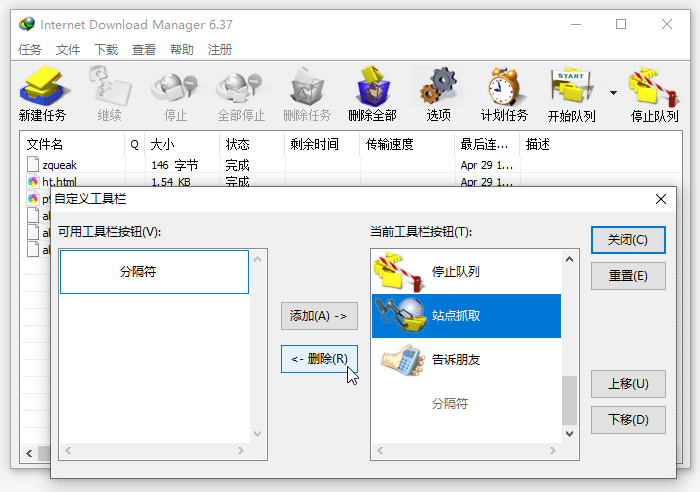This screenshot has width=700, height=492.
Task: Click up arrow of current toolbar list scrollbar
Action: (569, 259)
